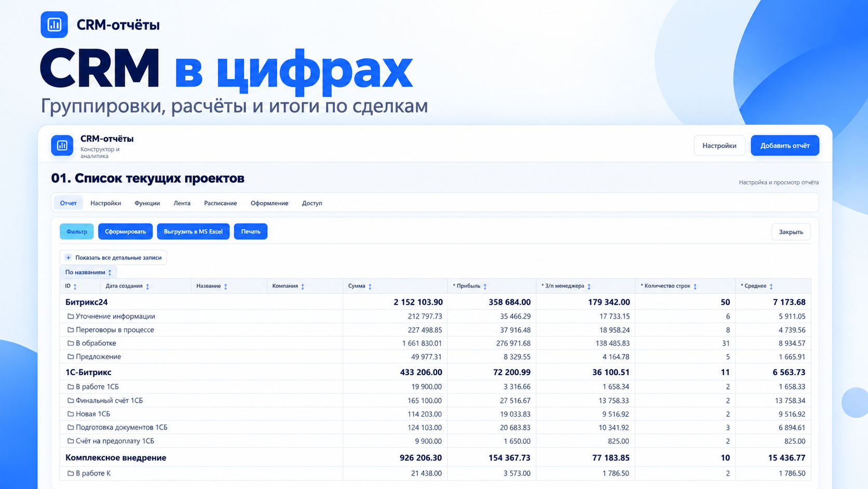The width and height of the screenshot is (868, 489).
Task: Click the Добавить отчёт button
Action: [785, 146]
